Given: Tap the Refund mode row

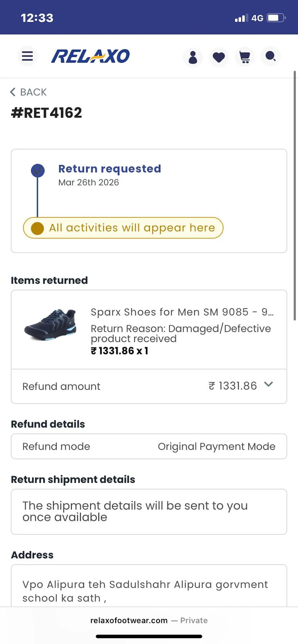Looking at the screenshot, I should pyautogui.click(x=149, y=446).
